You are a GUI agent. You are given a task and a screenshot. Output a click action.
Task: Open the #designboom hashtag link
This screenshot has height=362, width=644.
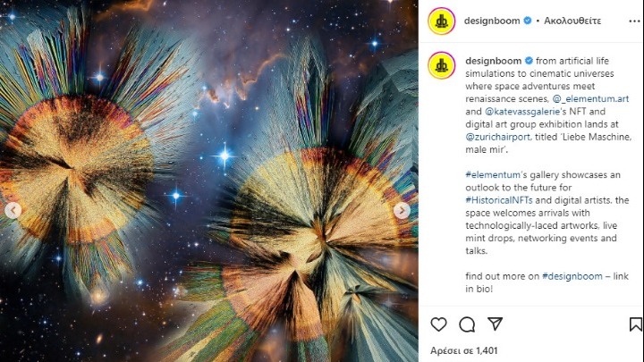pos(572,276)
